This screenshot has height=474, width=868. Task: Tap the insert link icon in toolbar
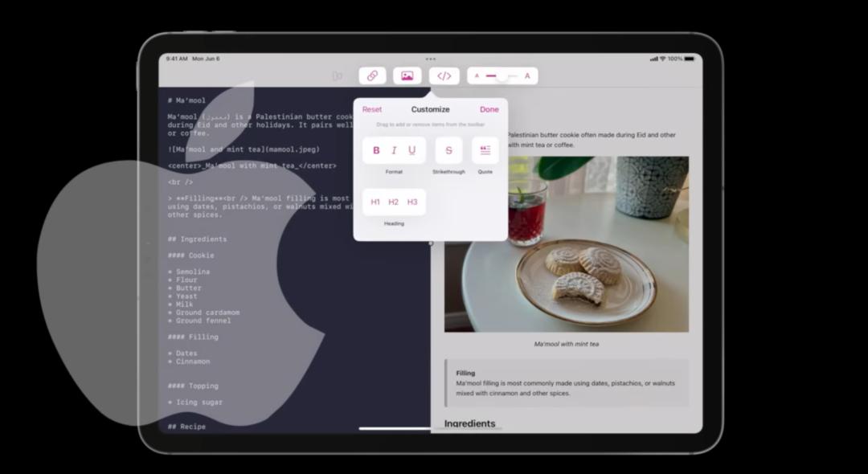coord(372,76)
